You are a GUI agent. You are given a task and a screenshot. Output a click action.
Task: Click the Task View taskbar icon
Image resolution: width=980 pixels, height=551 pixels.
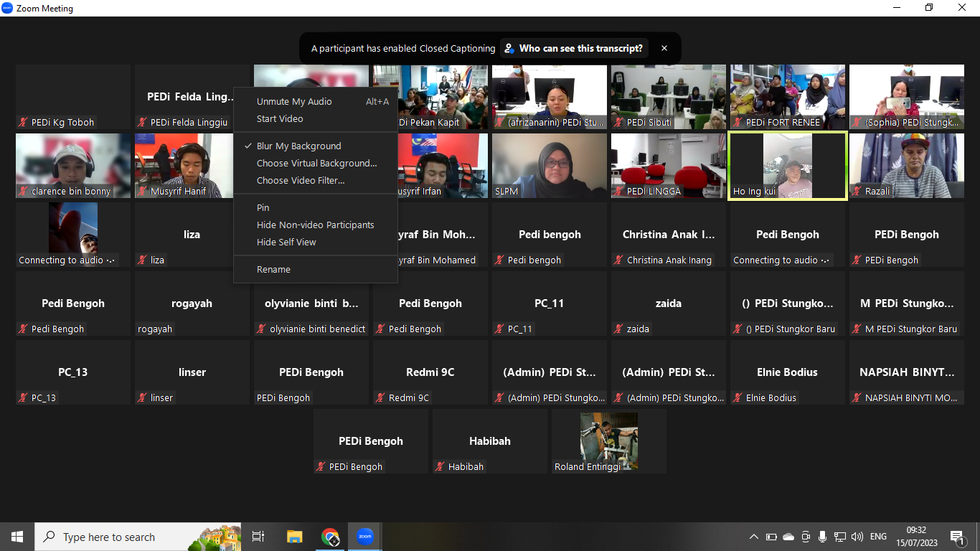pos(258,537)
